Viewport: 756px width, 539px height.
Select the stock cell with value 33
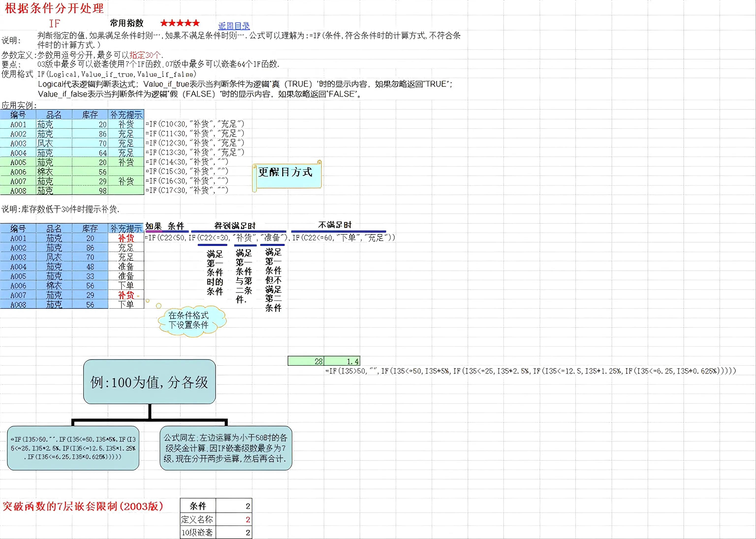(90, 276)
